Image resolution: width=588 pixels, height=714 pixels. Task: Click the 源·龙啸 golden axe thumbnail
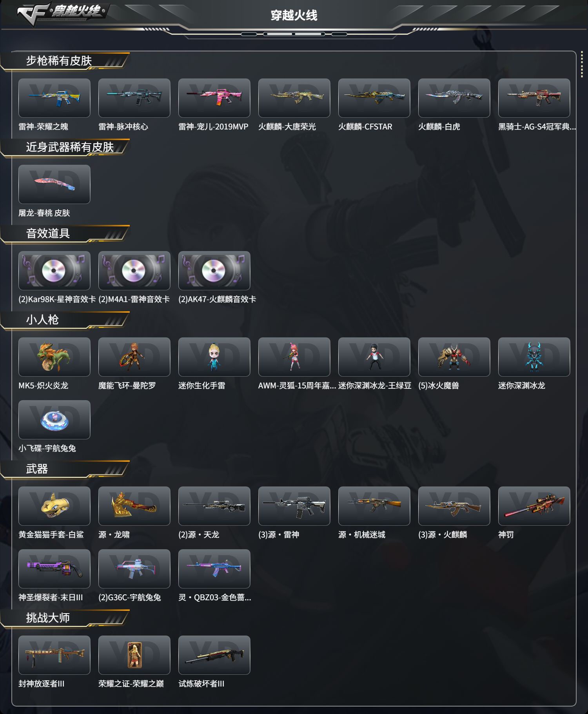pos(134,506)
